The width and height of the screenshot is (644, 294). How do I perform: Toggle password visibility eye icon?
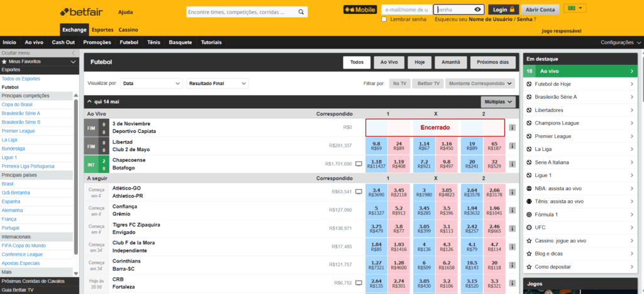477,9
